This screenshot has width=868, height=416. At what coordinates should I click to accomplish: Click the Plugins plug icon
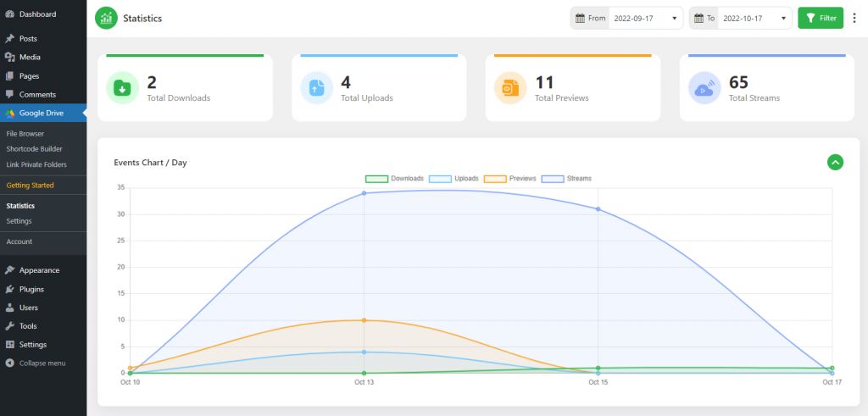coord(9,289)
